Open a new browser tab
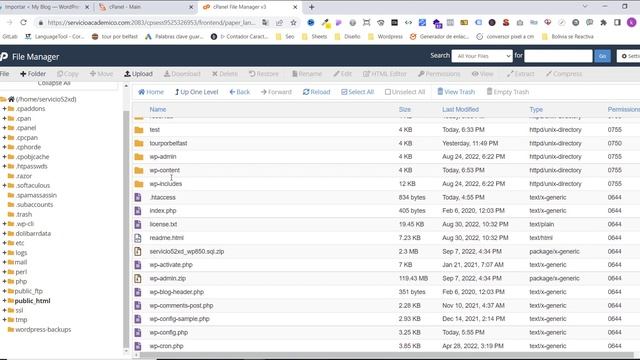This screenshot has height=360, width=640. pyautogui.click(x=311, y=7)
